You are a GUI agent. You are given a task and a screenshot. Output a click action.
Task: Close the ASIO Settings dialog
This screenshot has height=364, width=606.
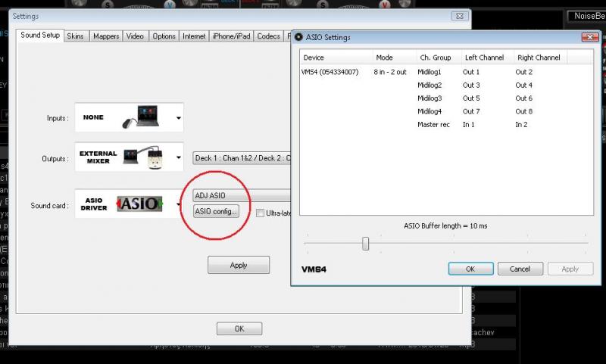pyautogui.click(x=590, y=37)
